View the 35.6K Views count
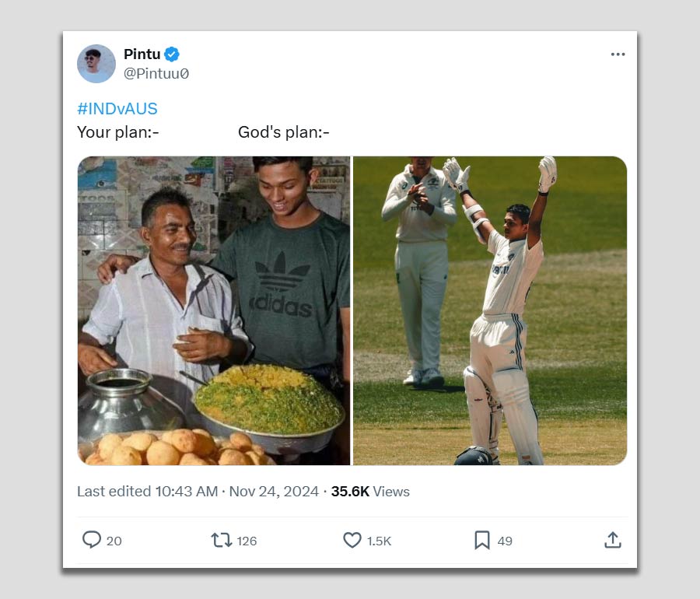Viewport: 700px width, 599px height. tap(370, 492)
